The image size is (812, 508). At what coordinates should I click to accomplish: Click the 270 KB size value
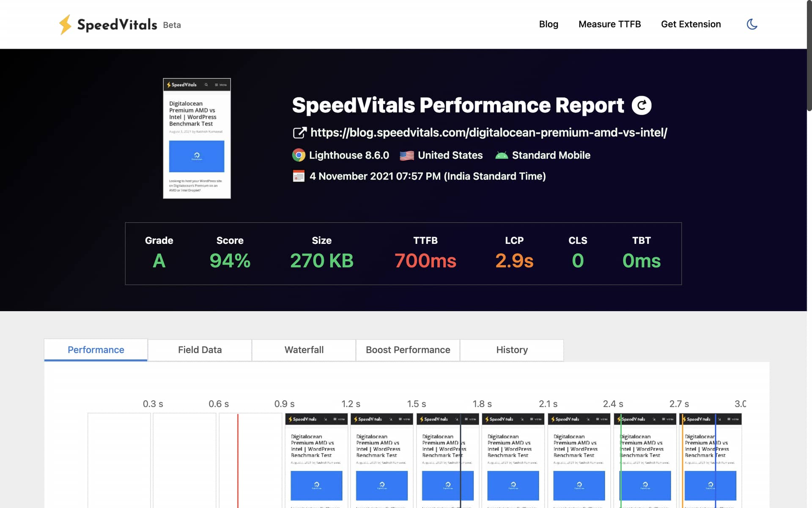(x=322, y=261)
